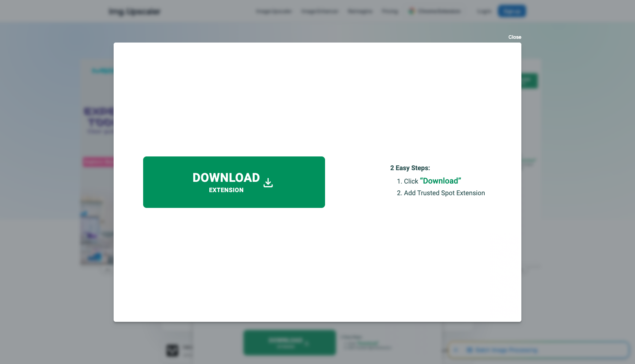Click the download arrow icon in the popup
635x364 pixels.
click(268, 183)
